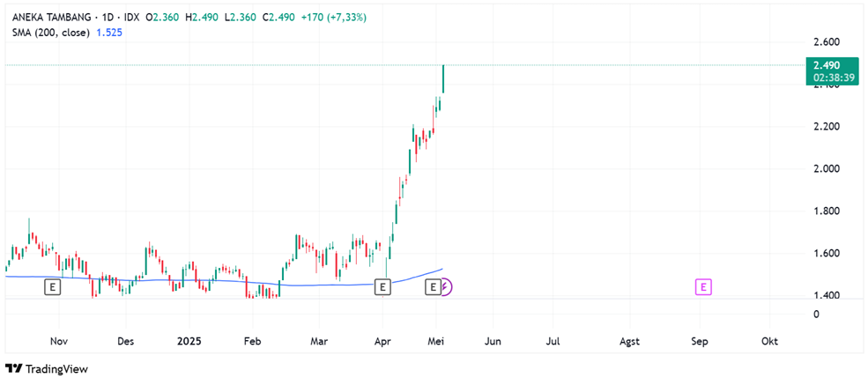
Task: Click the 0 label on the price scale
Action: click(x=815, y=314)
